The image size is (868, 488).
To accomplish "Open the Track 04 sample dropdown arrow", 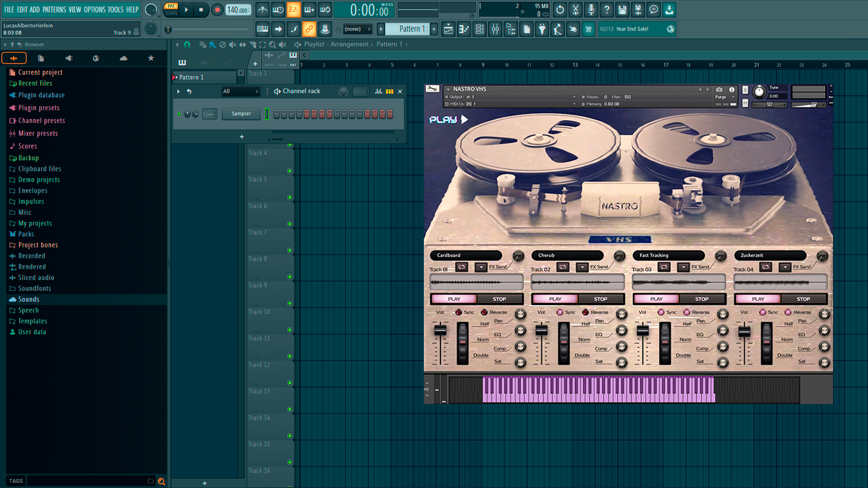I will [785, 267].
